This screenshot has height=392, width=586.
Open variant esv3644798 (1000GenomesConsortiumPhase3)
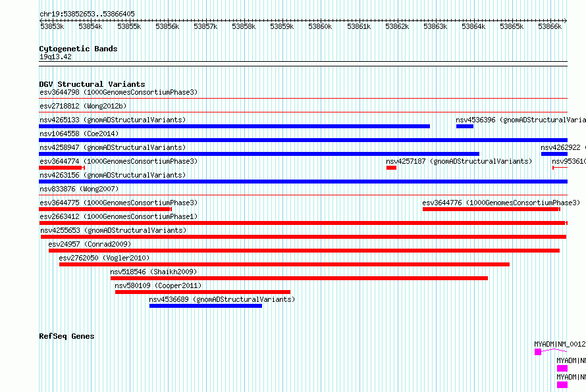[119, 92]
